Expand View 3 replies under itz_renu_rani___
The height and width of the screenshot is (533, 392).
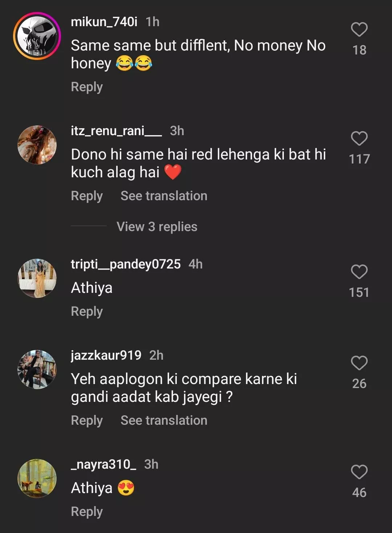(x=157, y=227)
